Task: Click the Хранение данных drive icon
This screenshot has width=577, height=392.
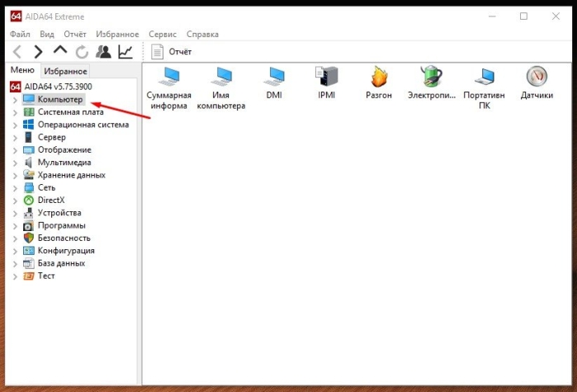Action: [x=28, y=175]
